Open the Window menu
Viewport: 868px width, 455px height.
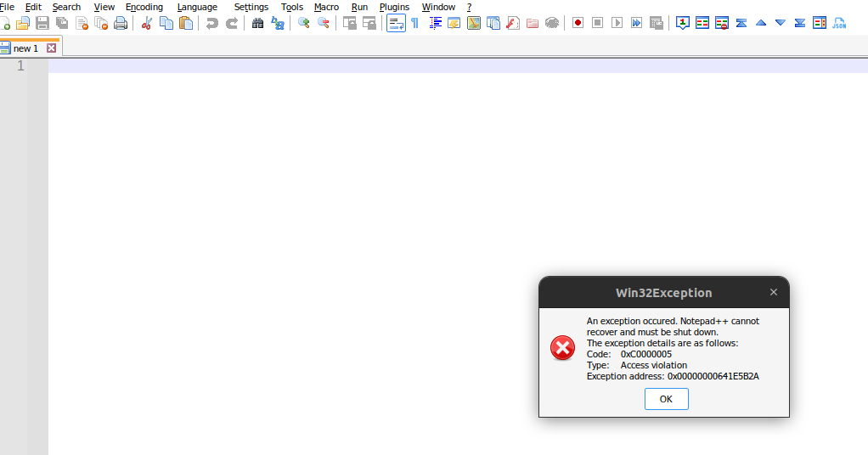pos(438,7)
